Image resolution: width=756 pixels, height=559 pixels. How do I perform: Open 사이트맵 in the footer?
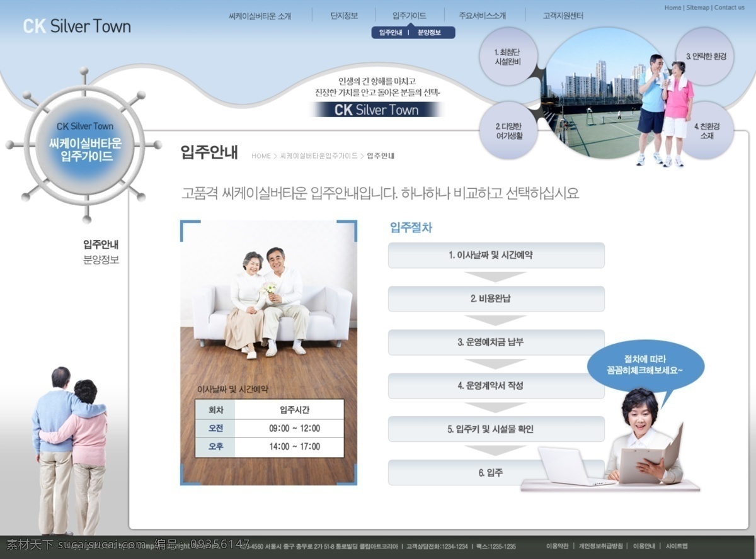677,546
